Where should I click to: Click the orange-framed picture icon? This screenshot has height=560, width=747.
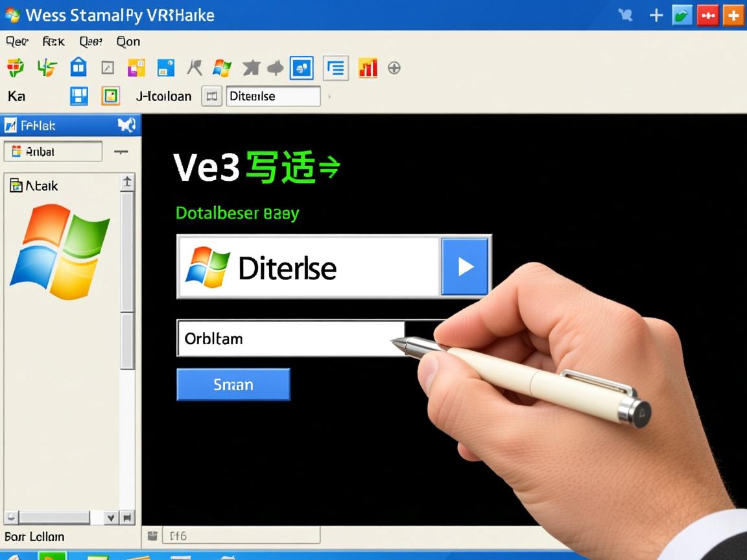coord(111,96)
